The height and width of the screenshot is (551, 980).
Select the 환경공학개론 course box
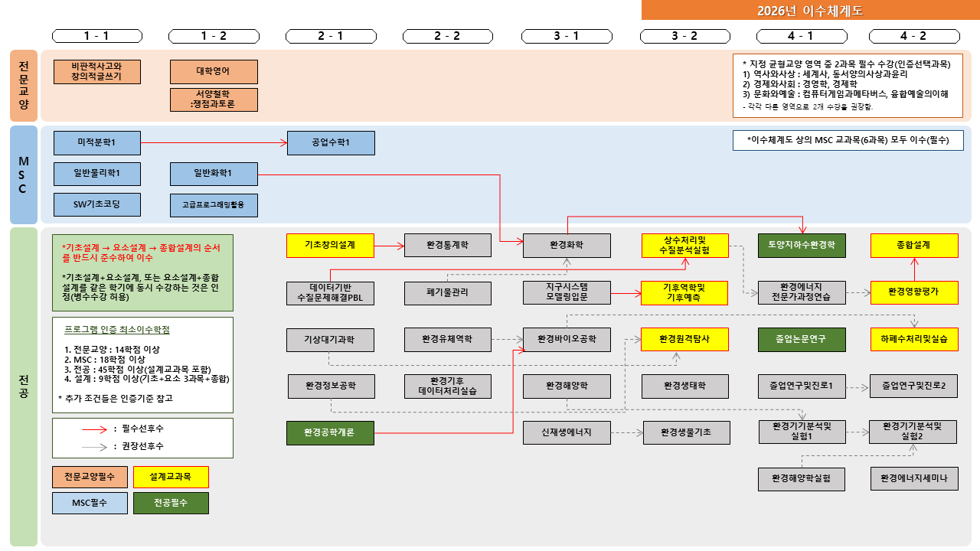330,433
